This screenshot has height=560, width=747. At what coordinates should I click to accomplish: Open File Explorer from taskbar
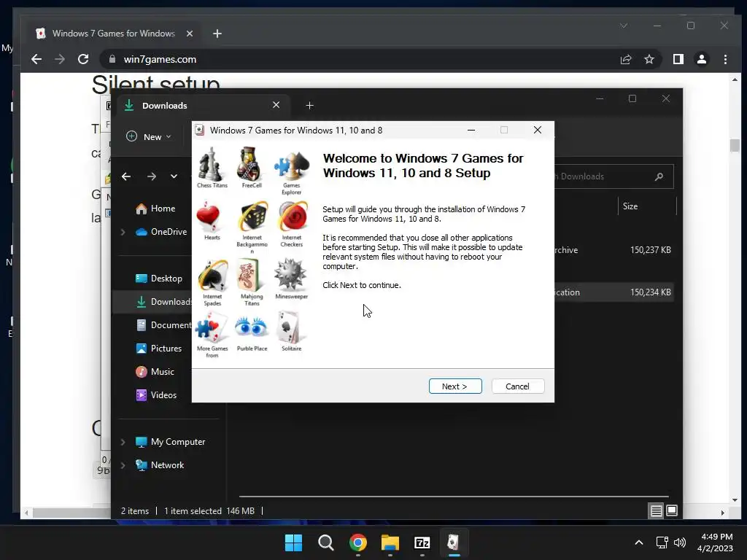click(390, 542)
